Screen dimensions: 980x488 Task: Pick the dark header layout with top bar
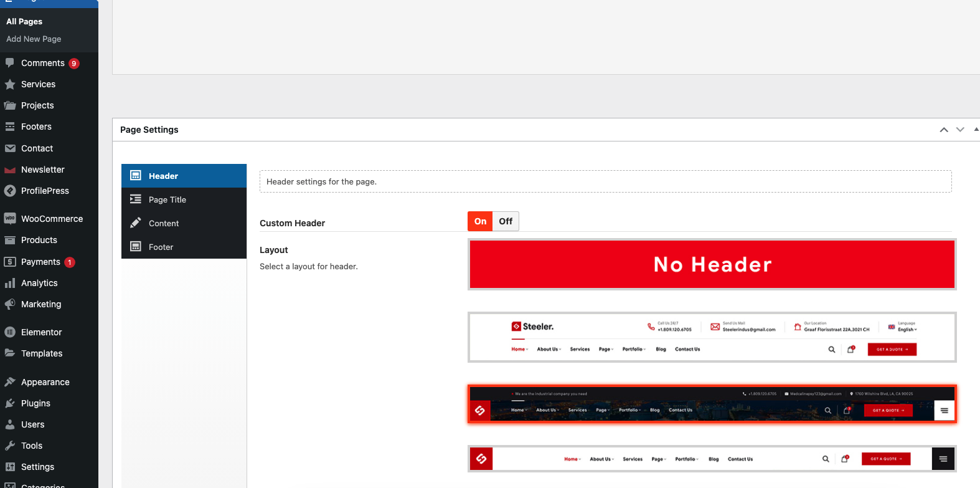[712, 404]
